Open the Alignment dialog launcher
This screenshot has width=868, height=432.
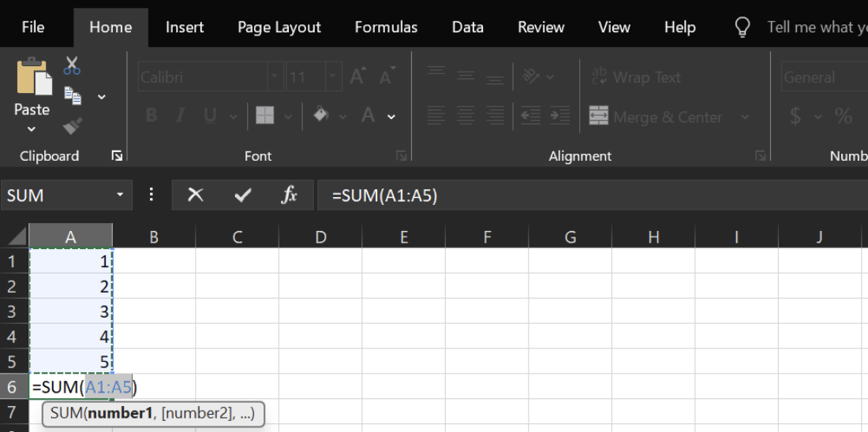tap(760, 156)
